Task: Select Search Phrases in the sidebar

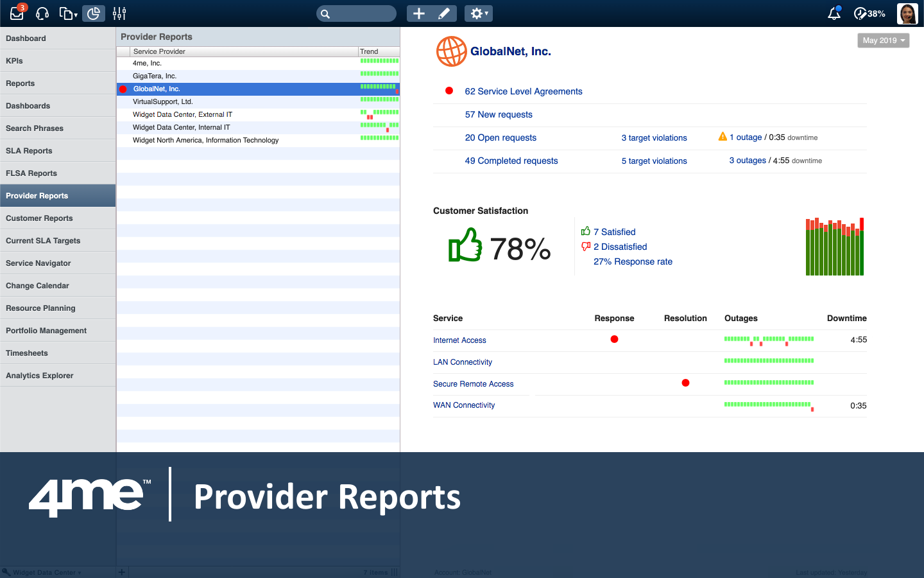Action: click(x=58, y=128)
